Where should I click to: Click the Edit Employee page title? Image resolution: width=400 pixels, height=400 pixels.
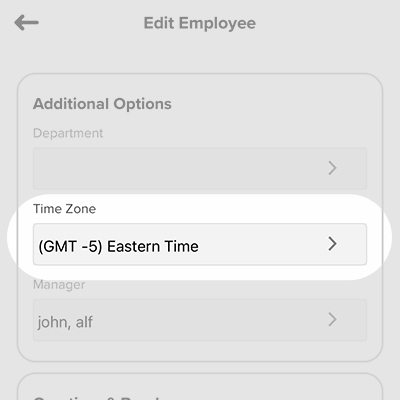pyautogui.click(x=200, y=23)
